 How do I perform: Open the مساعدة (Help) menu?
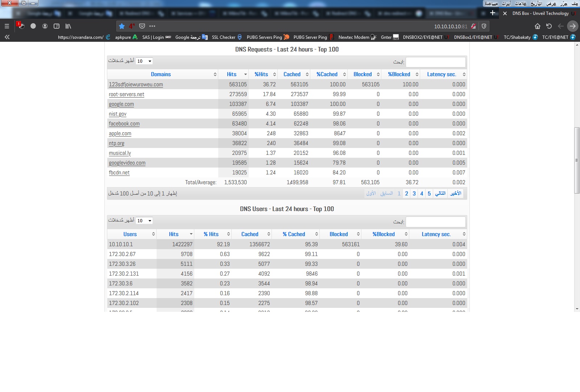tap(492, 4)
